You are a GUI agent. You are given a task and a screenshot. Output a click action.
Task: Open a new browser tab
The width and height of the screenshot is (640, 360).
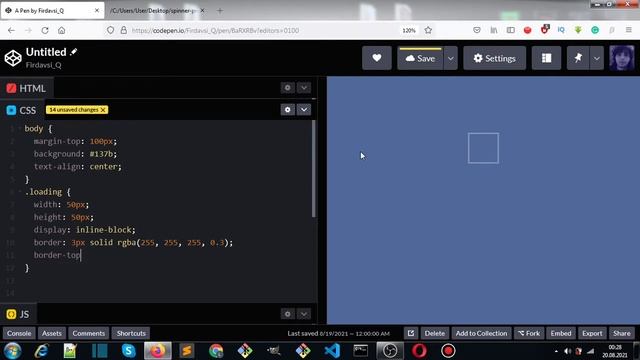220,11
